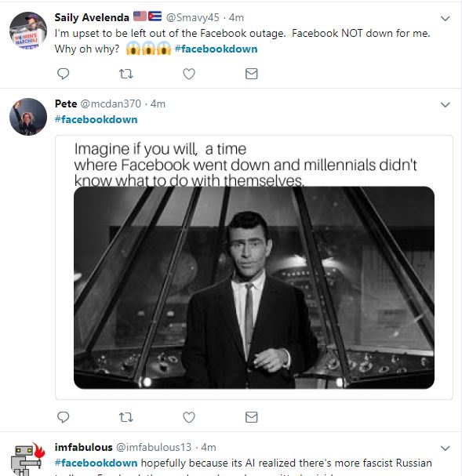Open options chevron on imfabulous tweet
This screenshot has width=462, height=476.
(x=445, y=449)
